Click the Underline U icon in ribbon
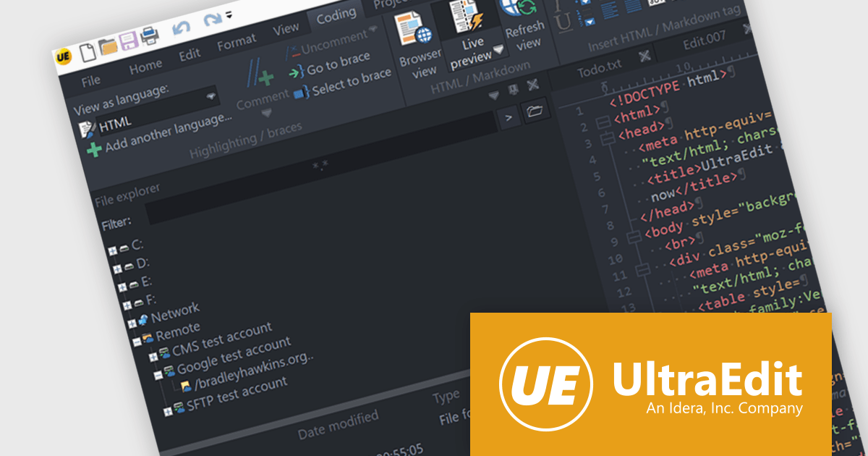The width and height of the screenshot is (868, 456). point(566,23)
